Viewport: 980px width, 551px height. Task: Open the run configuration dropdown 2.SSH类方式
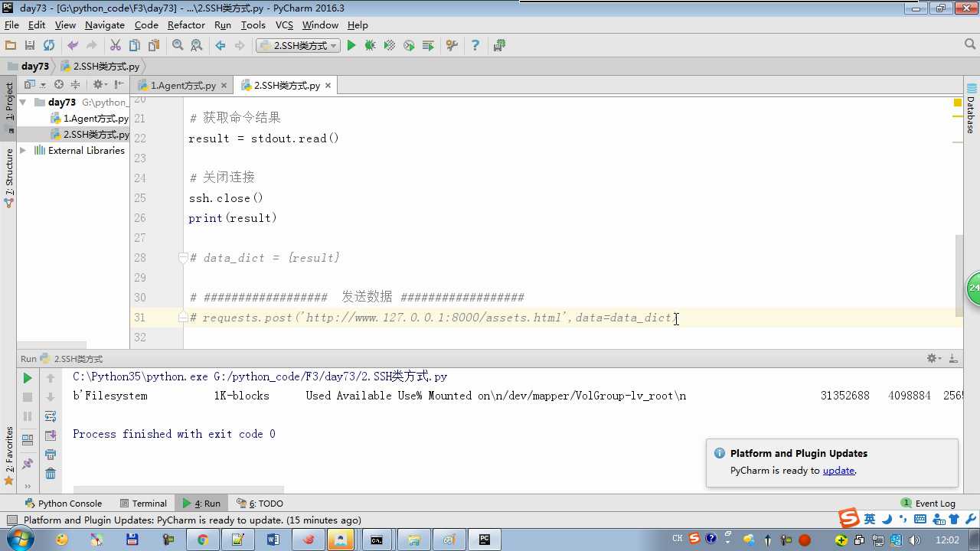point(298,46)
